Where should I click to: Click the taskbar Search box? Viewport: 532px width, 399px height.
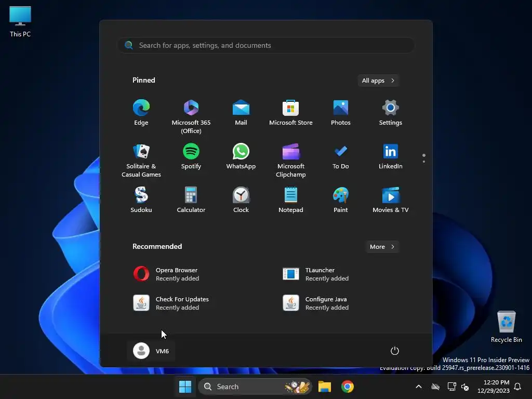255,387
